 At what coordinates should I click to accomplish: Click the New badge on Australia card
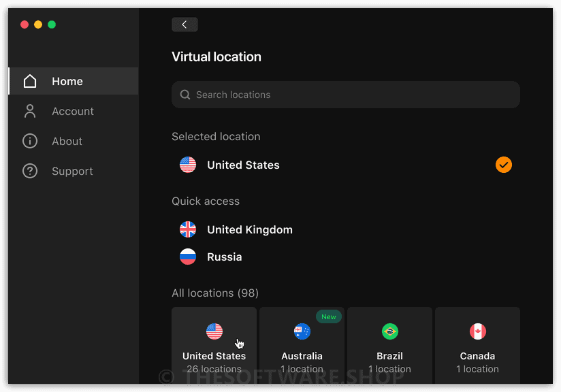328,317
